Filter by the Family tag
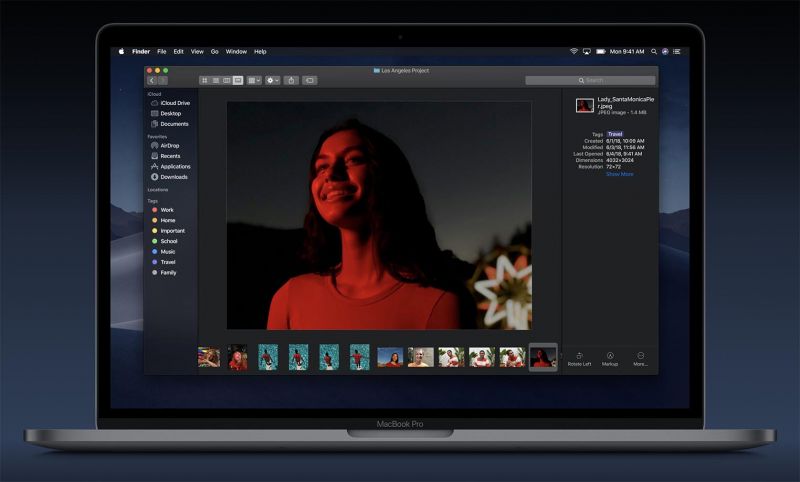 [164, 273]
